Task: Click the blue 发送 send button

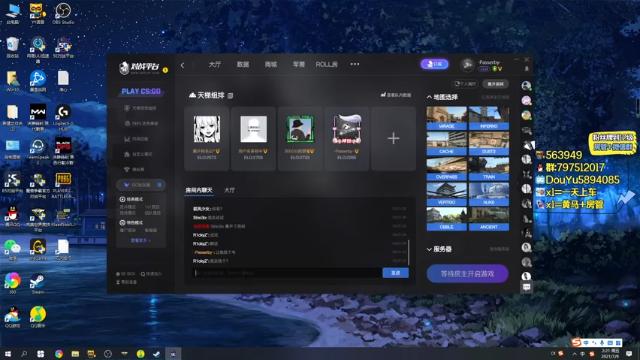Action: pos(396,273)
